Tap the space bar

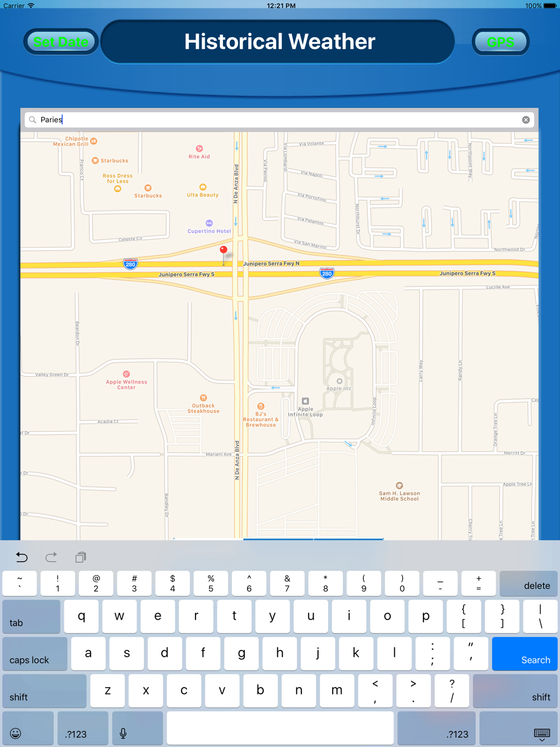coord(280,728)
